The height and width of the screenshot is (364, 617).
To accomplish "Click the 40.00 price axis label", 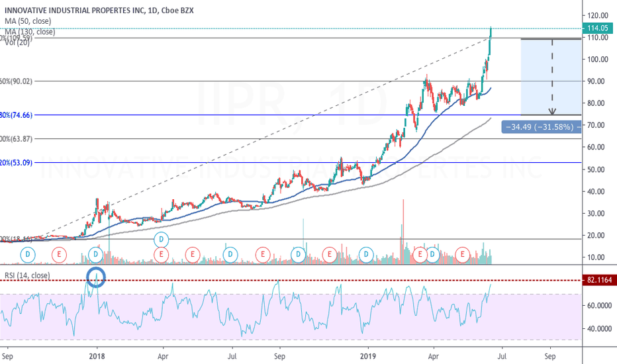I will coord(595,191).
